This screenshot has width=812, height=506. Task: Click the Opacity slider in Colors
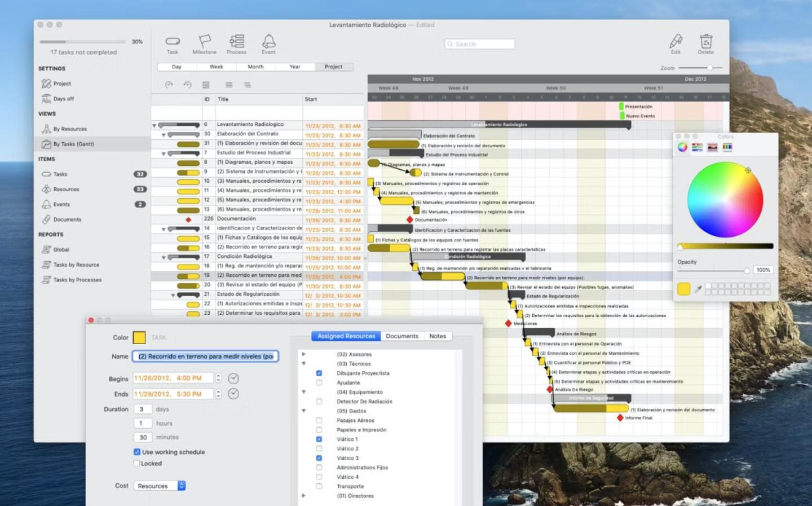click(x=713, y=271)
